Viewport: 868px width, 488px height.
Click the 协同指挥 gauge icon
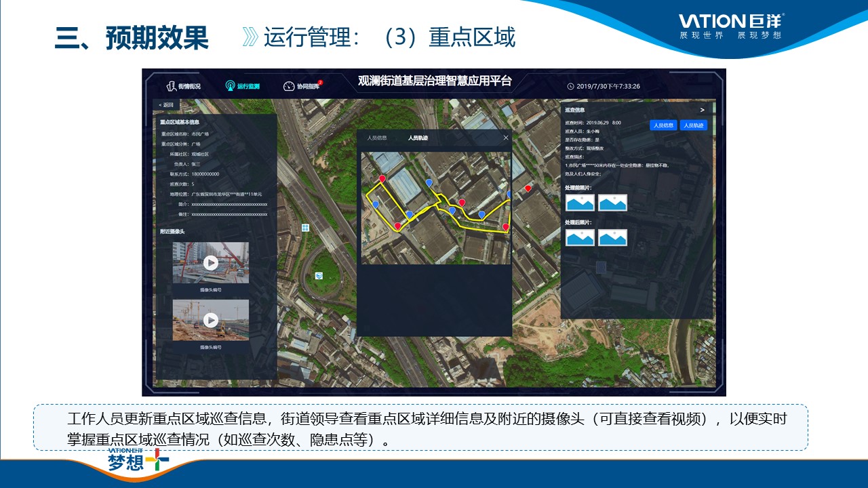289,86
